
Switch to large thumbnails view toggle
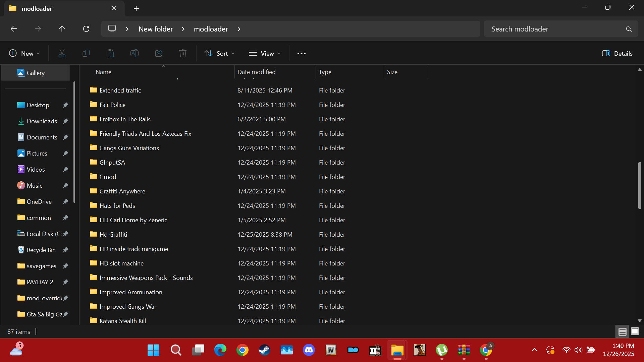[x=635, y=331]
